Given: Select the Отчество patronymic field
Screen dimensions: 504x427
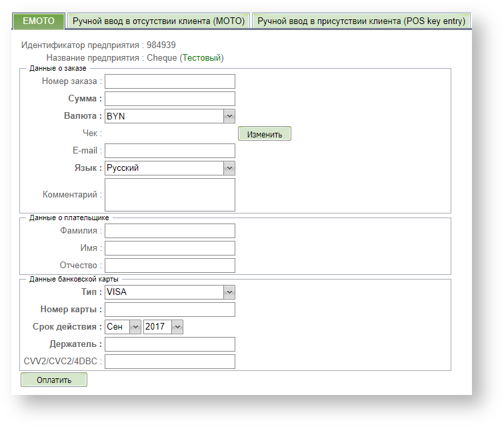Looking at the screenshot, I should coord(170,266).
